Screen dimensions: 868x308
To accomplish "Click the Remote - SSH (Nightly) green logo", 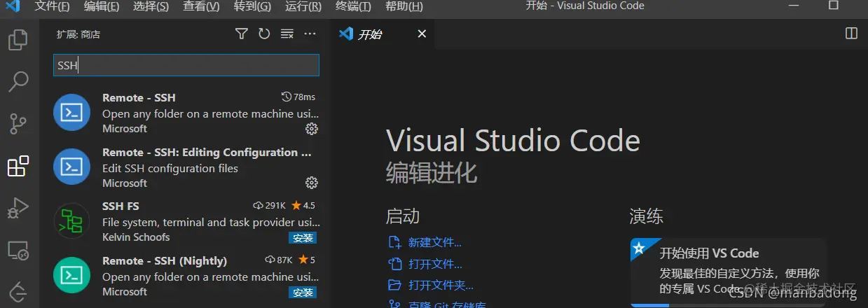I will 72,275.
